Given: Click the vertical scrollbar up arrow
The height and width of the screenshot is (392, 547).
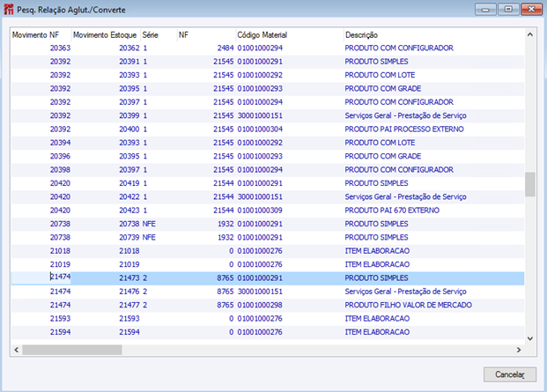Looking at the screenshot, I should click(x=530, y=34).
